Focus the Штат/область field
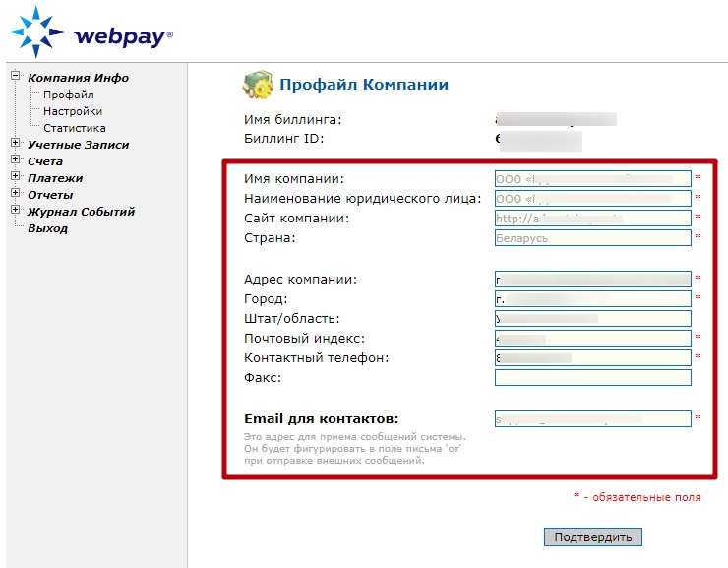 tap(593, 319)
